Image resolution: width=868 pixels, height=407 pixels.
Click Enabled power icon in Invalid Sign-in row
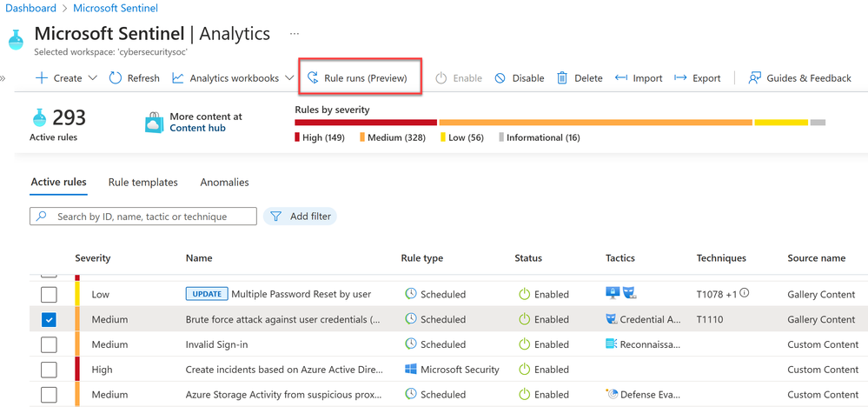(524, 344)
